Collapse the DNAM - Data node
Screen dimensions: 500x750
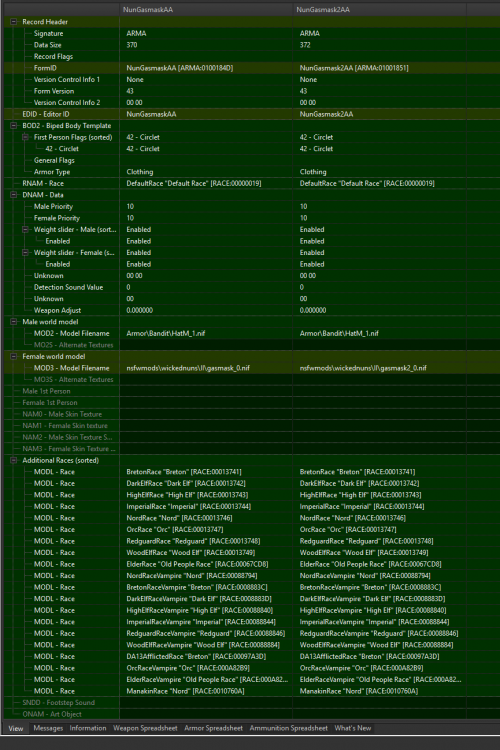[13, 195]
